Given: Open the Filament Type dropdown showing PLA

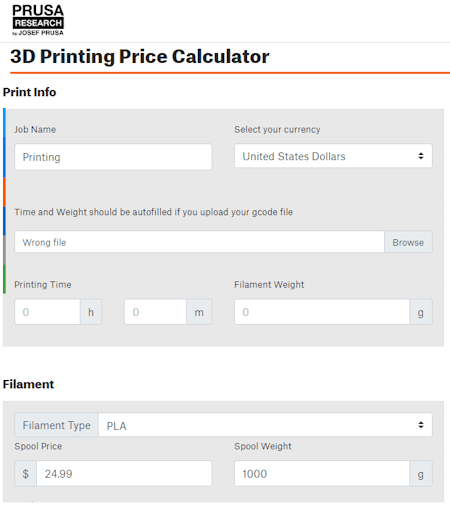Looking at the screenshot, I should [265, 425].
